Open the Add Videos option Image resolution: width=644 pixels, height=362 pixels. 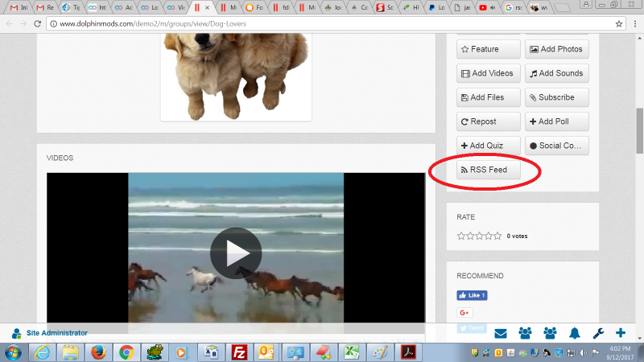click(489, 73)
